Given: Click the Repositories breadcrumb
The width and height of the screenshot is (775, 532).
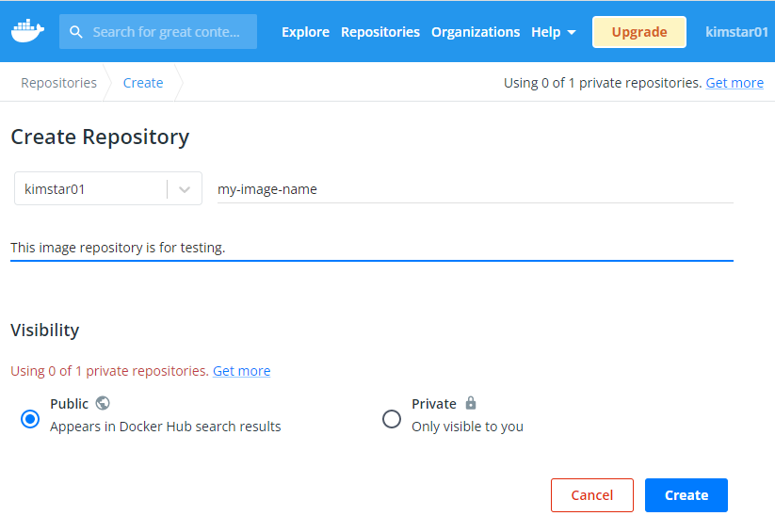Looking at the screenshot, I should (x=58, y=83).
